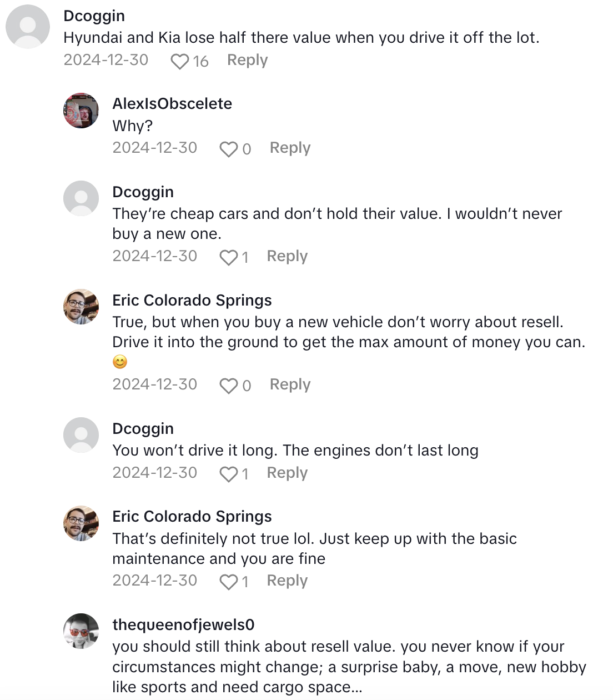Open thequeenofjewels0's avatar

(81, 631)
